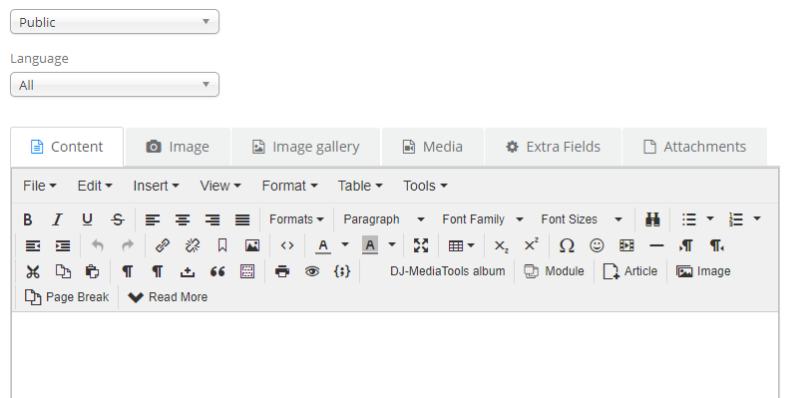Paste from clipboard
Viewport: 800px width, 398px height.
92,271
